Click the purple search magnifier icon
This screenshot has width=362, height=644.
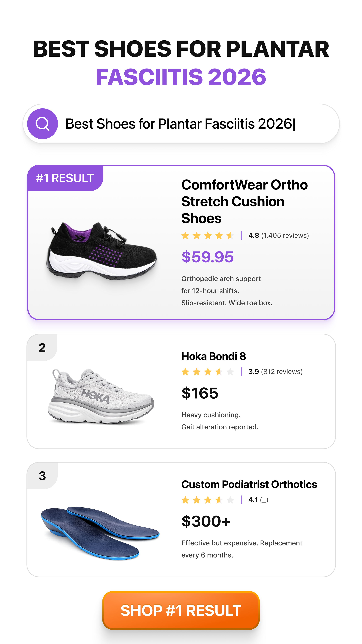point(42,124)
